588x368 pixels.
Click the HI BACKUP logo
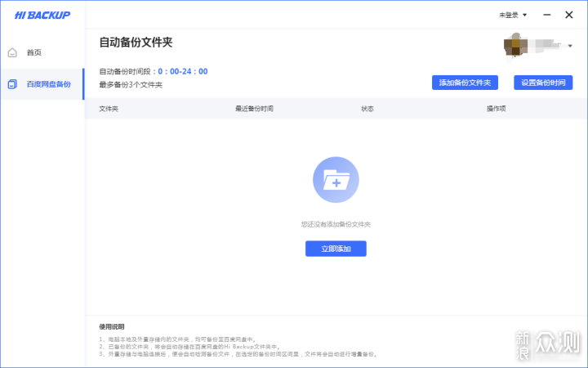pyautogui.click(x=42, y=15)
